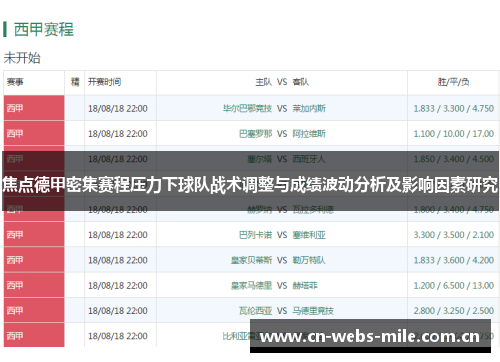
Task: Select the 皇家贝蒂斯 team name
Action: 251,260
